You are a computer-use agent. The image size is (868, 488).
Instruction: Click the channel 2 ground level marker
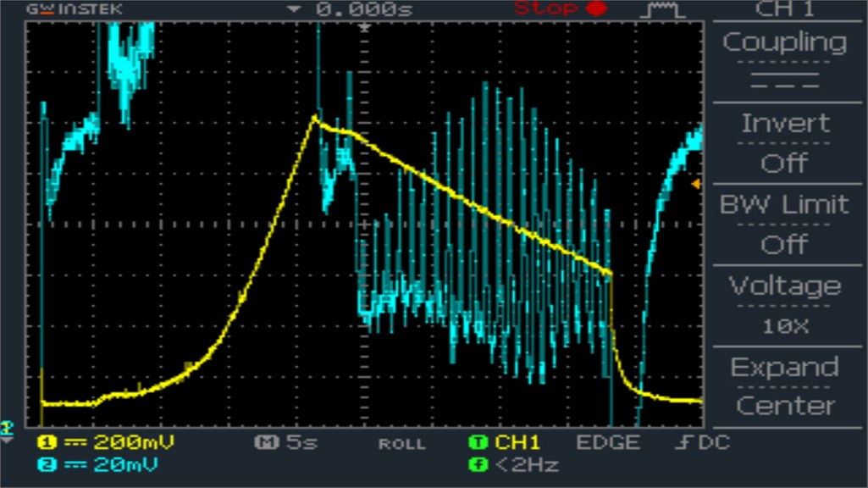click(6, 428)
